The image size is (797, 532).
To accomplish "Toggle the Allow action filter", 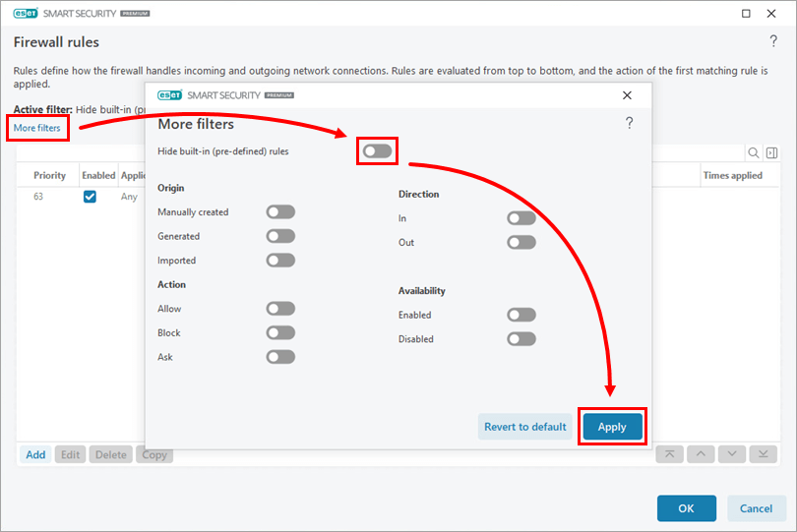I will (x=280, y=309).
